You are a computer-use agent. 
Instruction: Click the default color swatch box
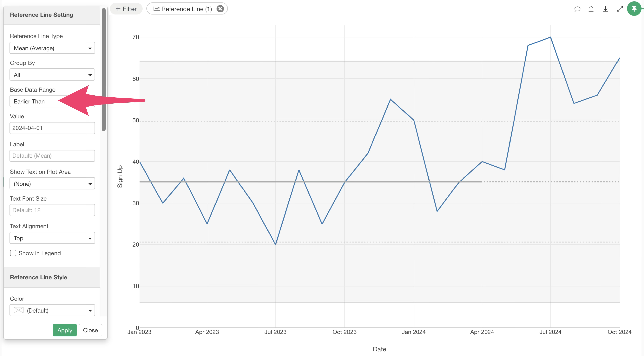(x=18, y=310)
